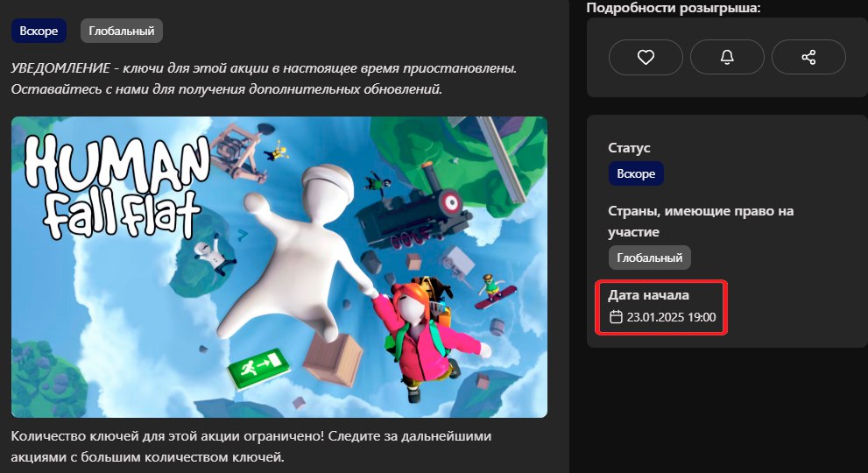The width and height of the screenshot is (868, 473).
Task: Click the Вскоре badge under Статус
Action: pos(636,173)
